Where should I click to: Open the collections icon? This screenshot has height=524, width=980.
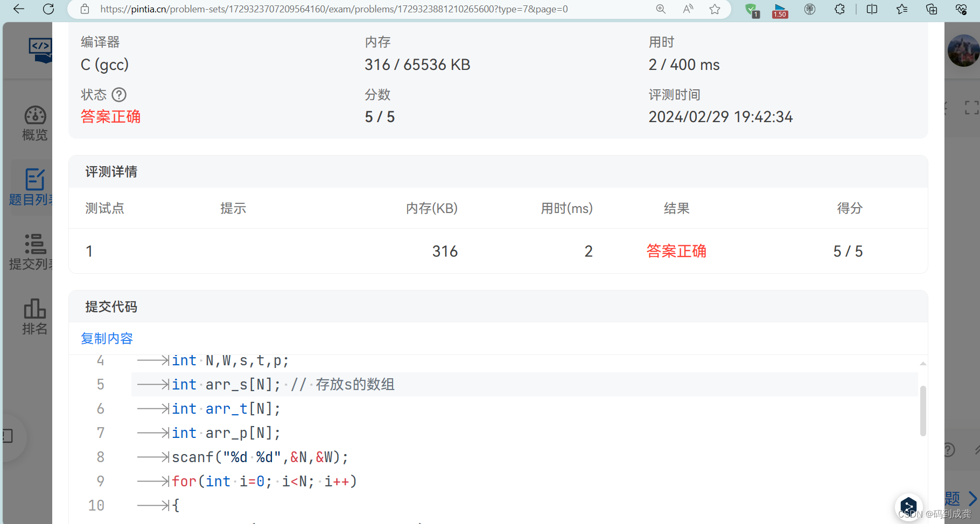point(932,9)
